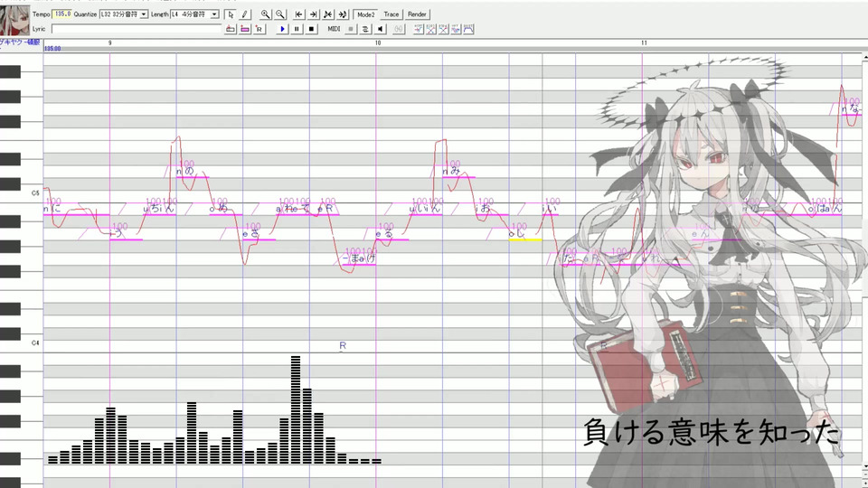Select the note labeled 'n み'
Image resolution: width=868 pixels, height=488 pixels.
(x=458, y=173)
